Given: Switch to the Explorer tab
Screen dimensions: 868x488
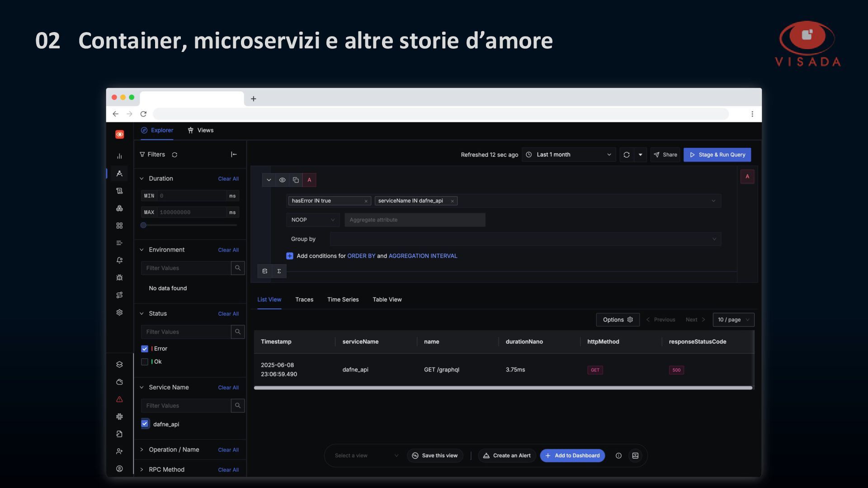Looking at the screenshot, I should [157, 130].
